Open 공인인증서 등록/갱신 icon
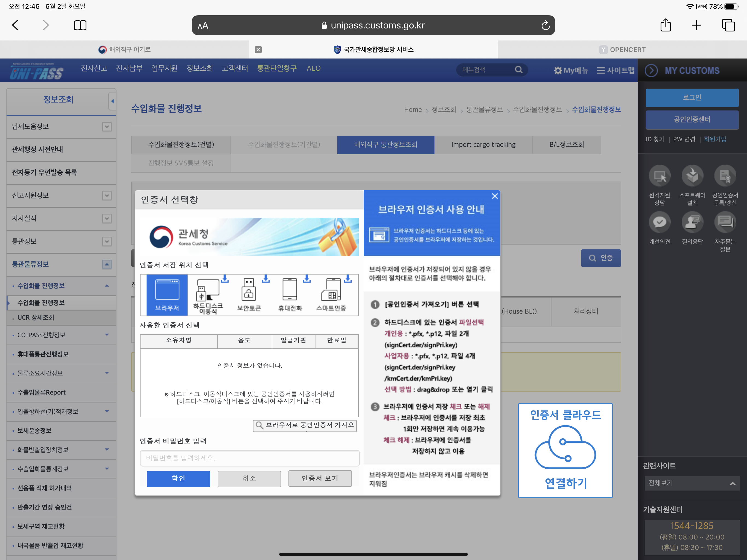This screenshot has width=747, height=560. coord(725,176)
